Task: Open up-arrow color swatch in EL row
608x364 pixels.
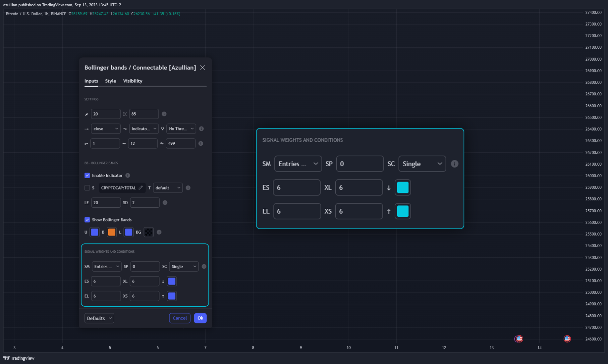Action: click(x=172, y=296)
